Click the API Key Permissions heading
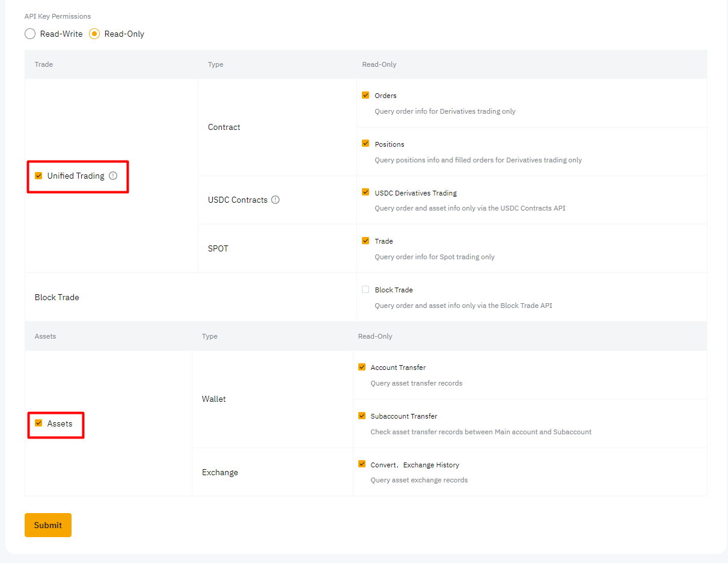Image resolution: width=728 pixels, height=563 pixels. pos(58,16)
